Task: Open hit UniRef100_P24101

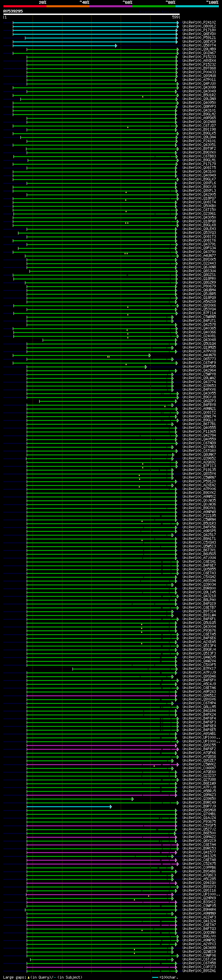Action: tap(199, 141)
